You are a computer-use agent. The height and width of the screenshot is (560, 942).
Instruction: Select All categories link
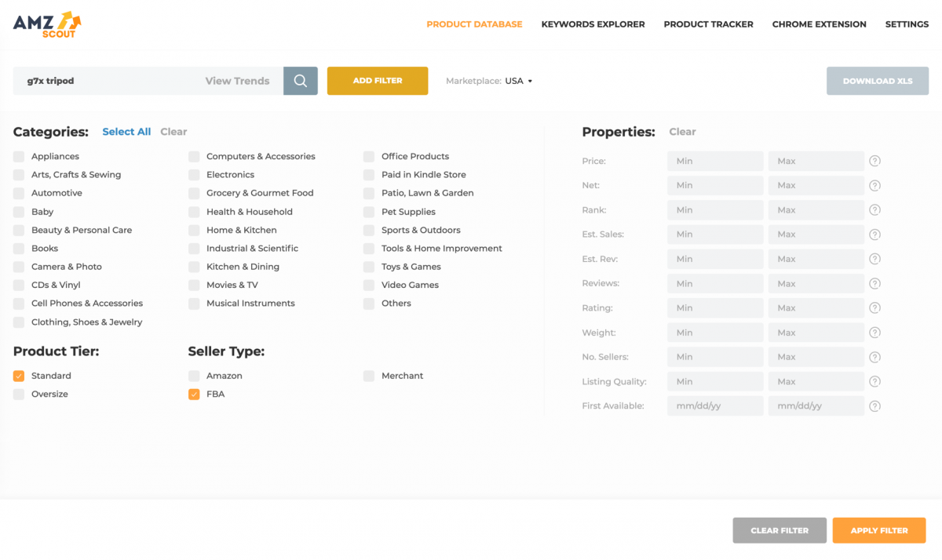pyautogui.click(x=126, y=131)
